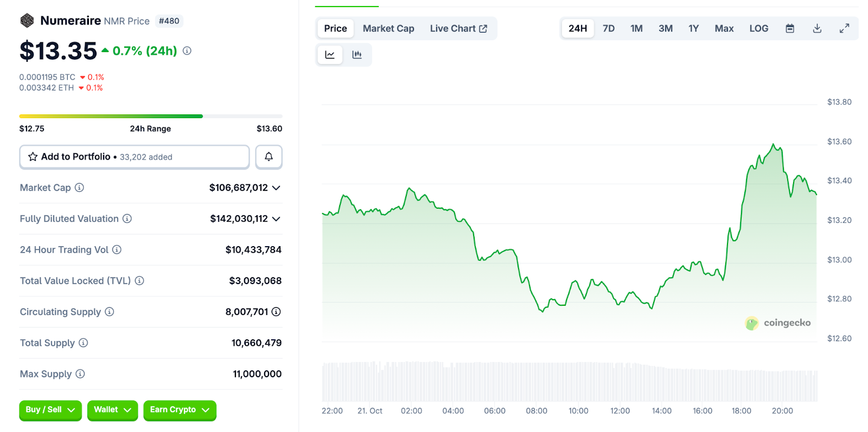Click info icon next to 24h percentage
868x432 pixels.
[x=187, y=51]
